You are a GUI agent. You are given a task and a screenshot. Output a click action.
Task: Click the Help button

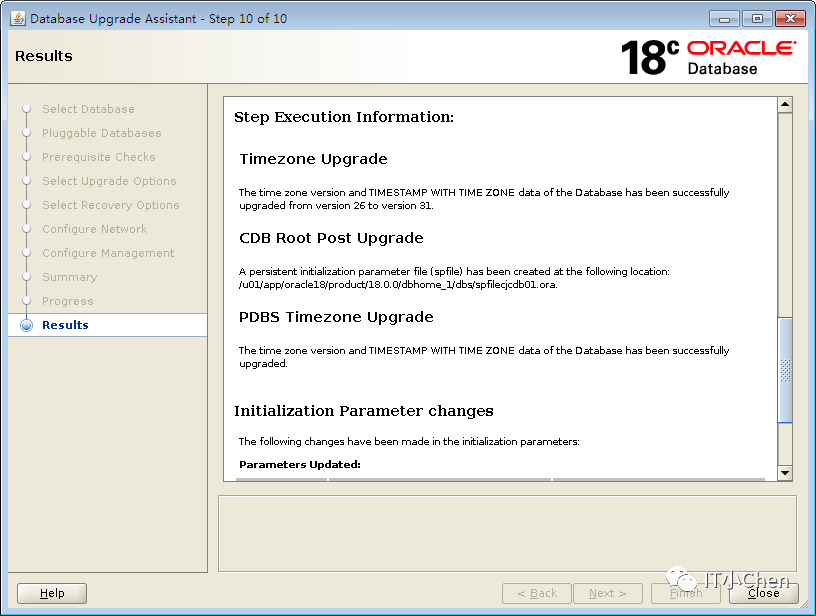tap(52, 593)
